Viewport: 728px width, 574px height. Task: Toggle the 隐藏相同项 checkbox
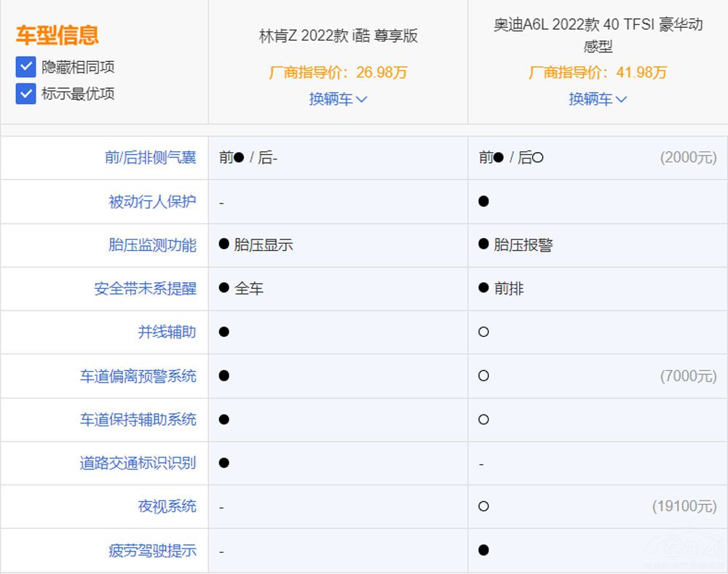[26, 68]
